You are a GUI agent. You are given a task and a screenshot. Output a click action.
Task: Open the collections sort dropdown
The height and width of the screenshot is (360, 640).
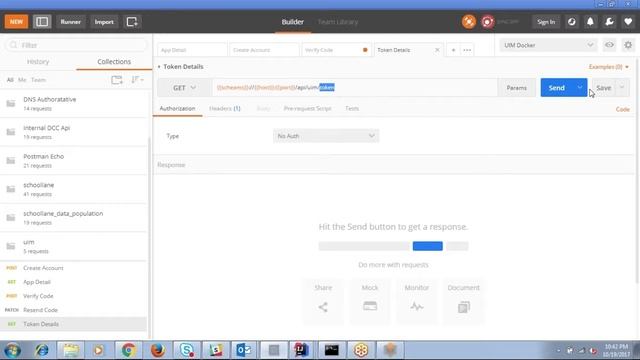coord(137,80)
